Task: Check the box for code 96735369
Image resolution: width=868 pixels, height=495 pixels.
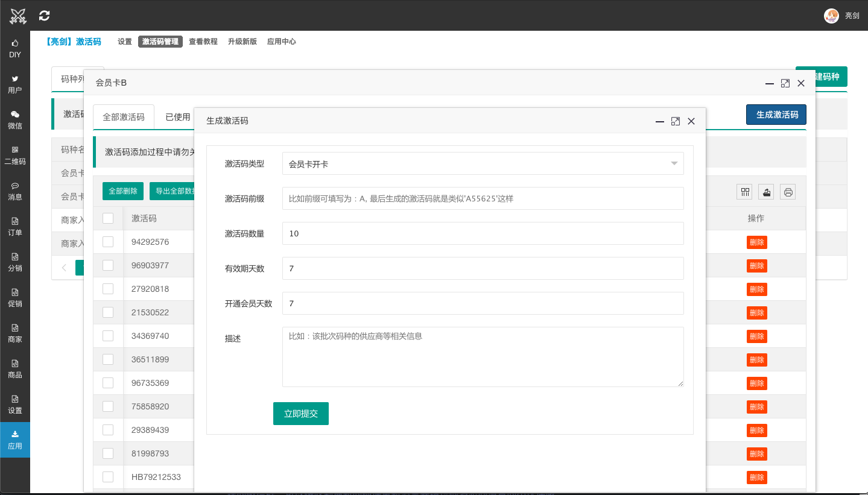Action: pyautogui.click(x=108, y=383)
